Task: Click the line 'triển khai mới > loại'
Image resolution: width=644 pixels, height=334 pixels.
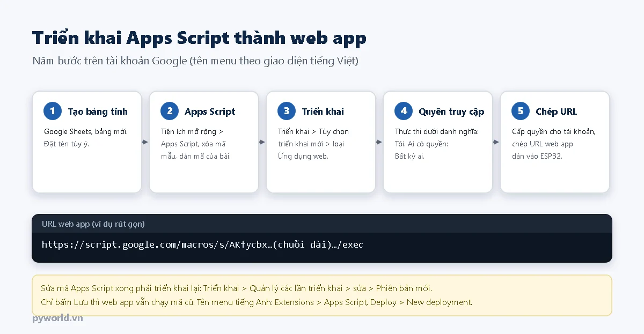Action: coord(311,144)
